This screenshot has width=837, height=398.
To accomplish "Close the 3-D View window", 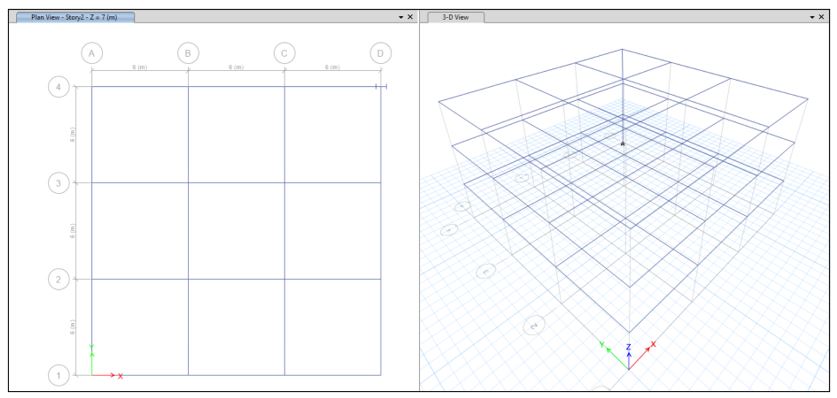I will click(x=822, y=17).
